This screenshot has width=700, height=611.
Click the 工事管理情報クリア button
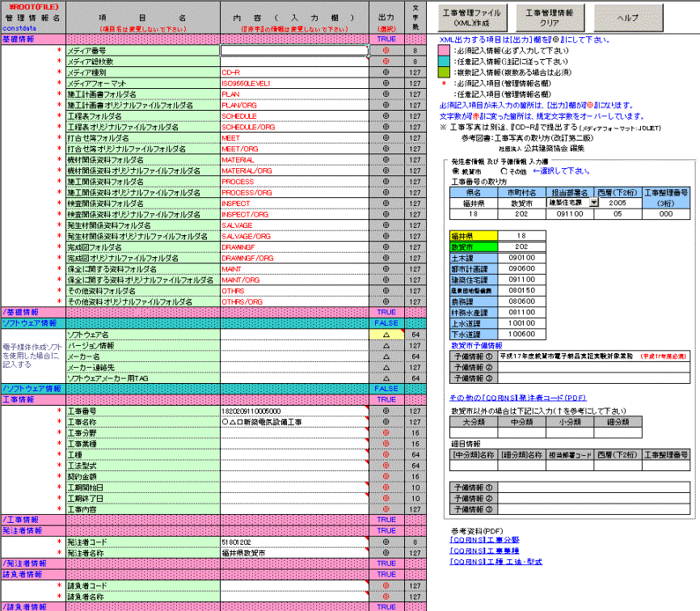point(549,18)
